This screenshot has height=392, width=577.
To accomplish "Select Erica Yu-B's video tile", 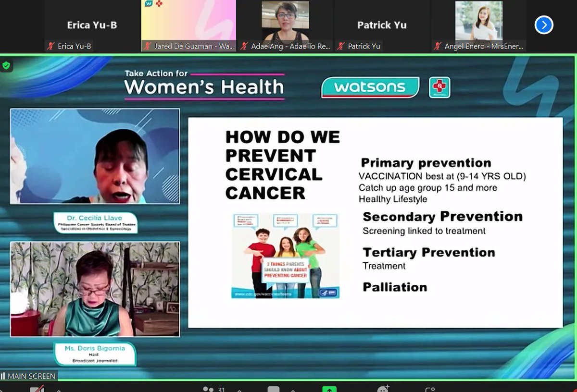I will coord(92,26).
